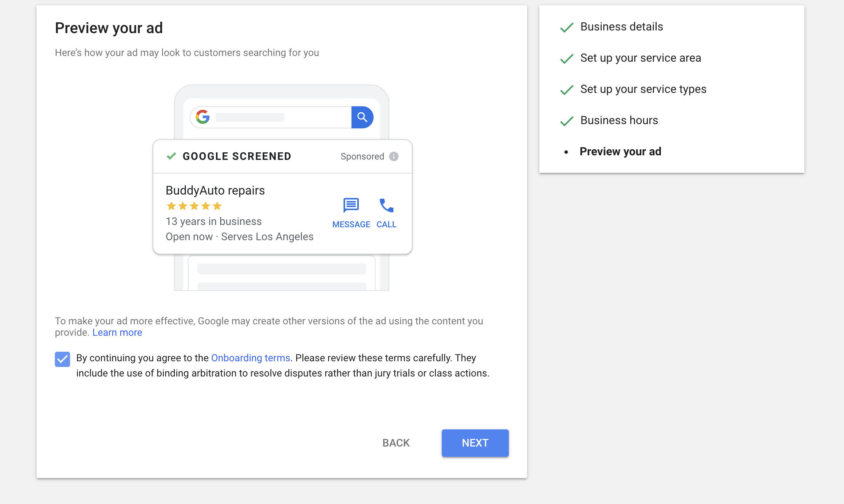Click the blue search magnifier icon
Screen dimensions: 844x504
[362, 117]
